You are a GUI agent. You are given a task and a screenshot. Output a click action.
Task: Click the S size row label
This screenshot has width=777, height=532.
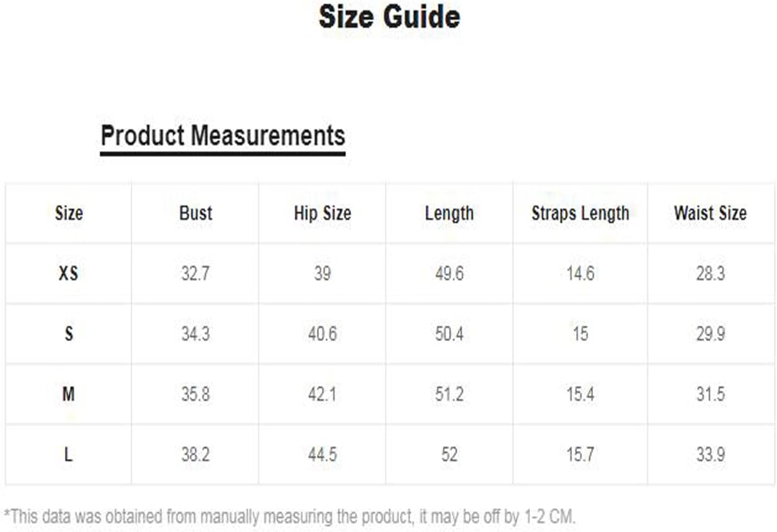point(69,334)
